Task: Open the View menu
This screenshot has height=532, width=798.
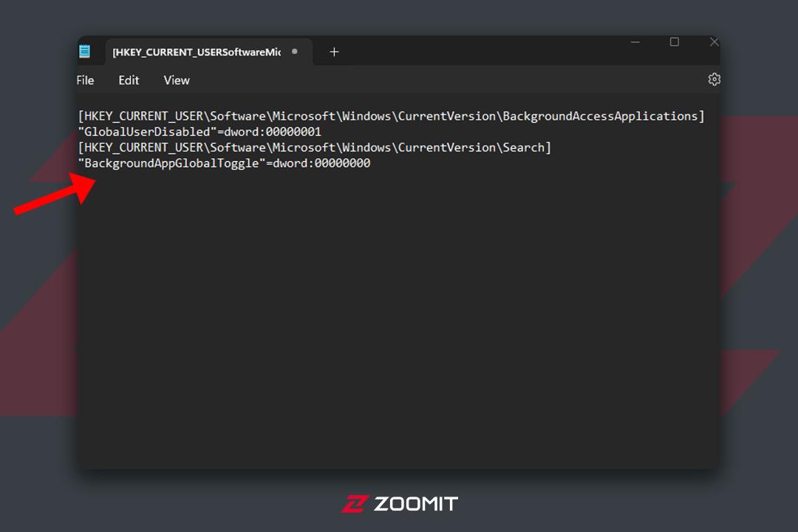Action: point(177,81)
